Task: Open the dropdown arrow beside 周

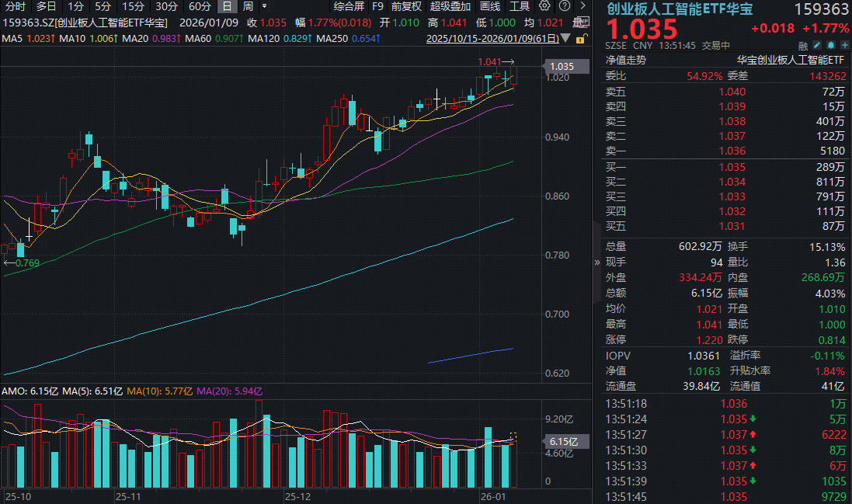Action: (264, 6)
